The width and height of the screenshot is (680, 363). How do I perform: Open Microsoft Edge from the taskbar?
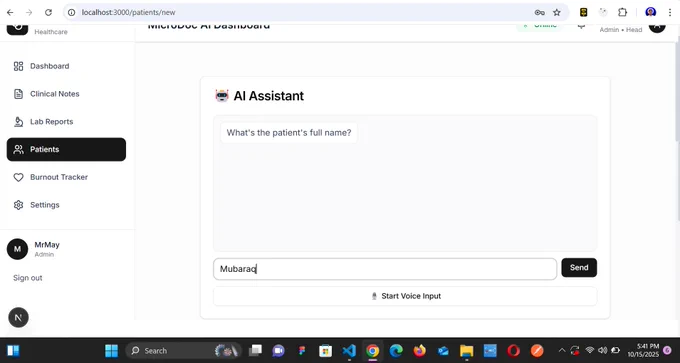point(396,350)
